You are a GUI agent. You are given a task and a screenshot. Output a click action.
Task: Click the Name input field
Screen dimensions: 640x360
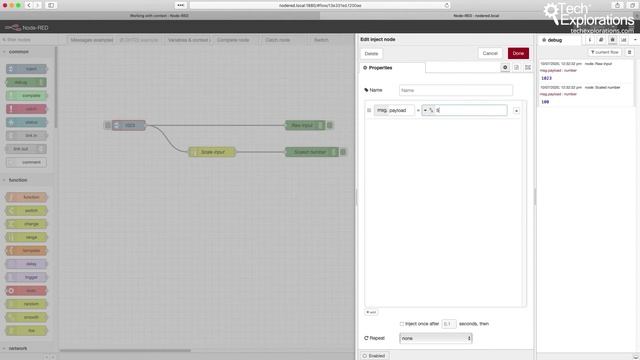pos(456,90)
